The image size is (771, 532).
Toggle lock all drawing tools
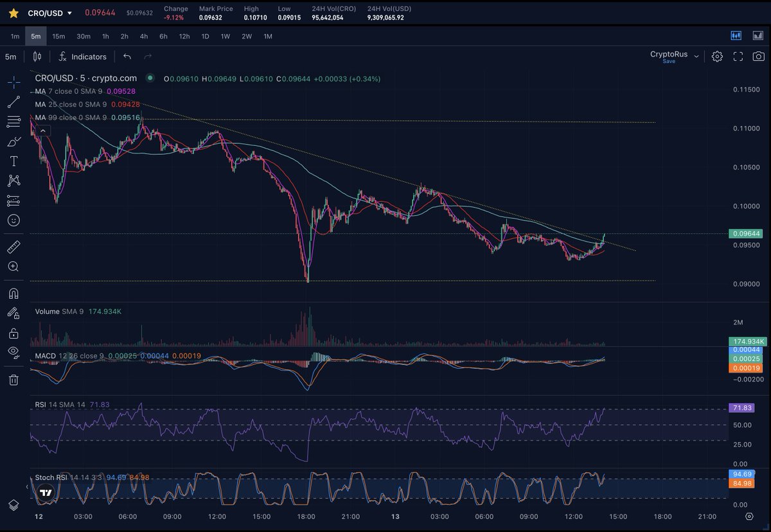tap(13, 333)
